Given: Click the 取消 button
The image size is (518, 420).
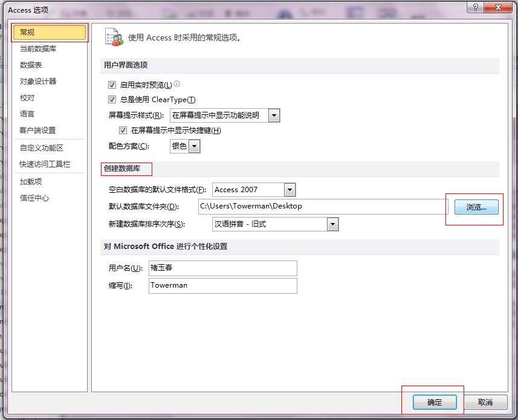Looking at the screenshot, I should pos(485,402).
